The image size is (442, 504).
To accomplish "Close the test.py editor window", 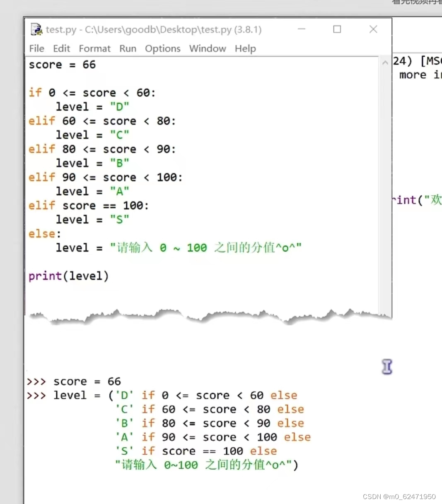I will pyautogui.click(x=373, y=29).
